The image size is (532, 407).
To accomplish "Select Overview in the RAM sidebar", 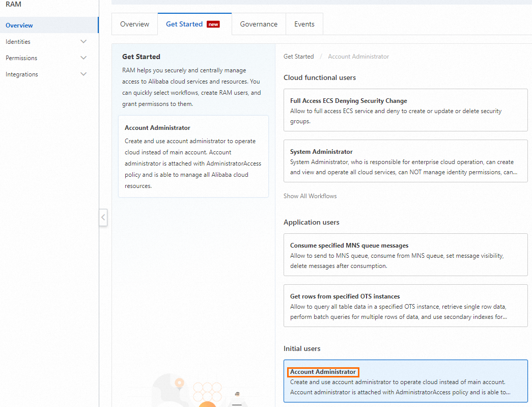I will pyautogui.click(x=49, y=25).
